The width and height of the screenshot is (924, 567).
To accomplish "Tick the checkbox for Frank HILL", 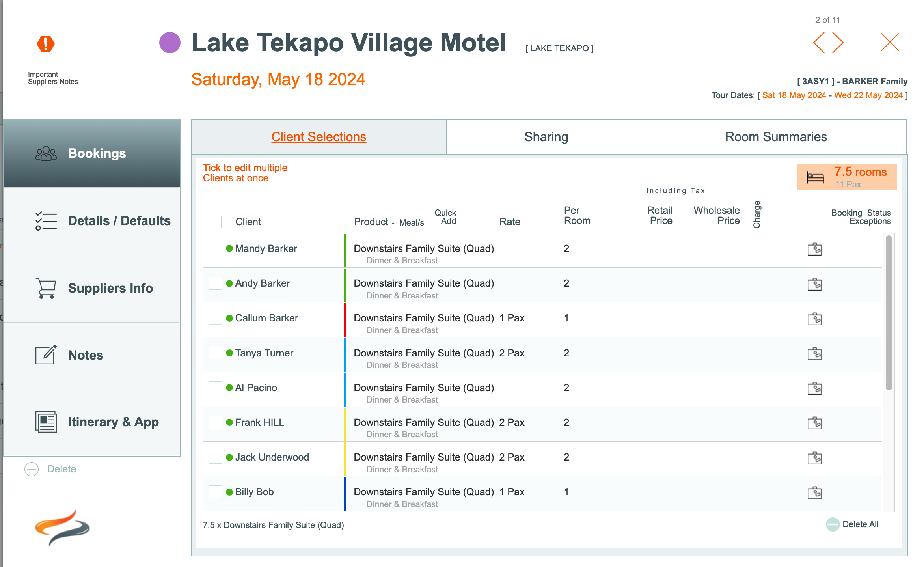I will coord(215,422).
